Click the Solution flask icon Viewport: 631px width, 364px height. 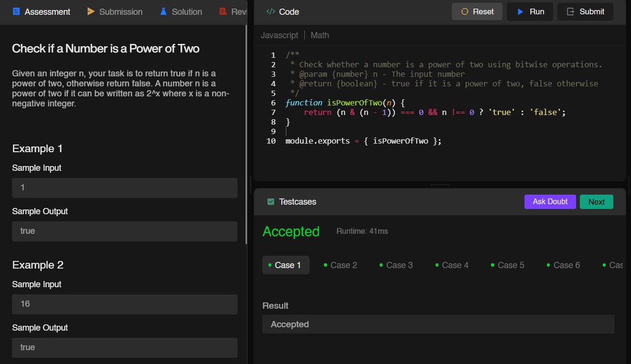pyautogui.click(x=164, y=12)
